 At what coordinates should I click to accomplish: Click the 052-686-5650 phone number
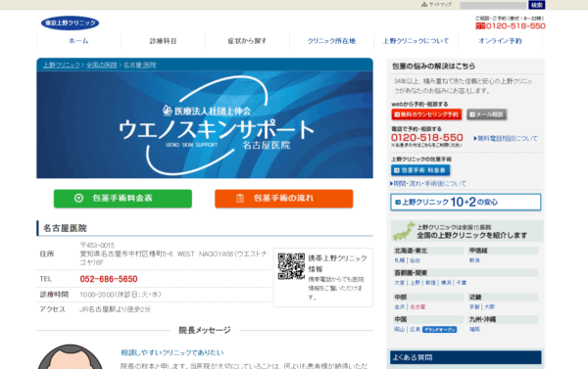tap(109, 279)
